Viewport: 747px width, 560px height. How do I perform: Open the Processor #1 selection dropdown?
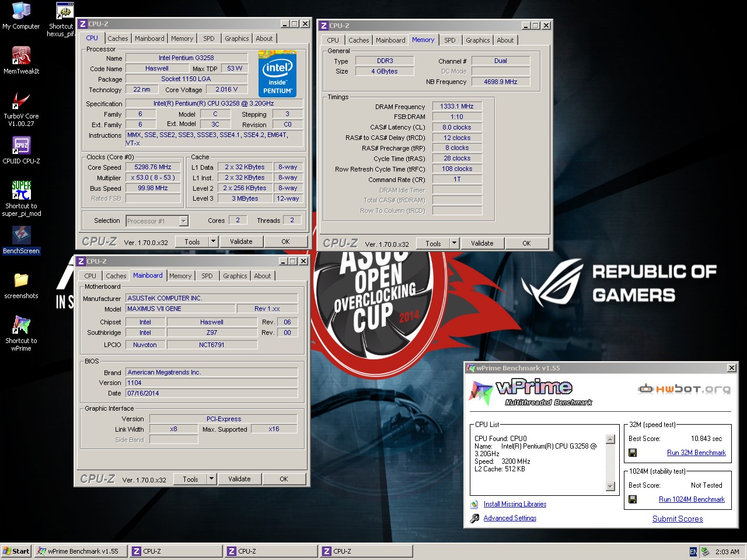coord(183,221)
